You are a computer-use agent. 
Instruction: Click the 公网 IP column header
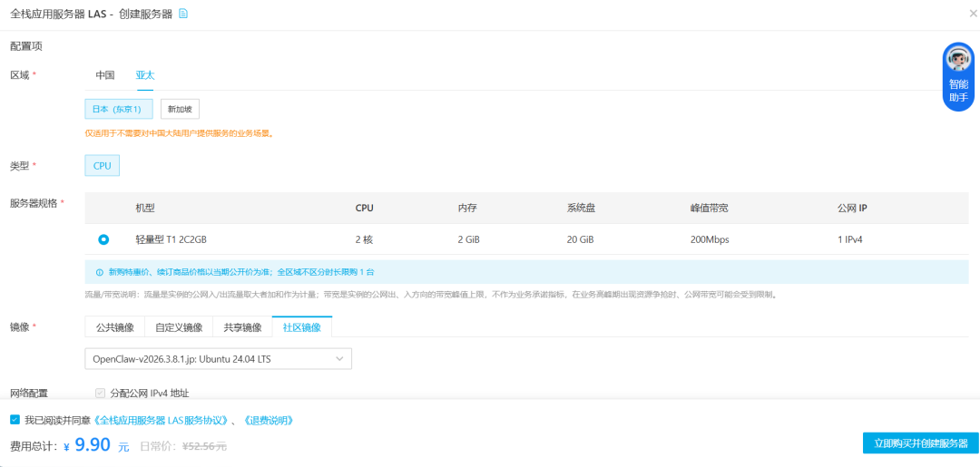click(x=852, y=208)
